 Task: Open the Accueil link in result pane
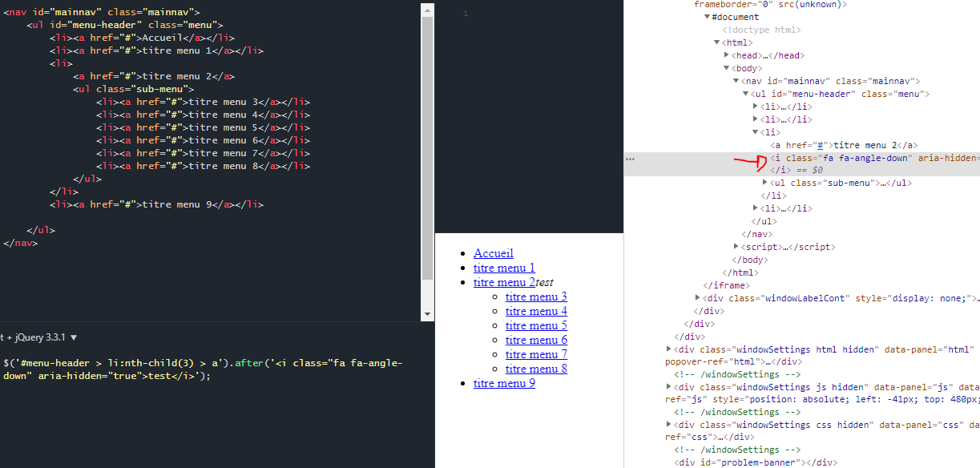[494, 253]
